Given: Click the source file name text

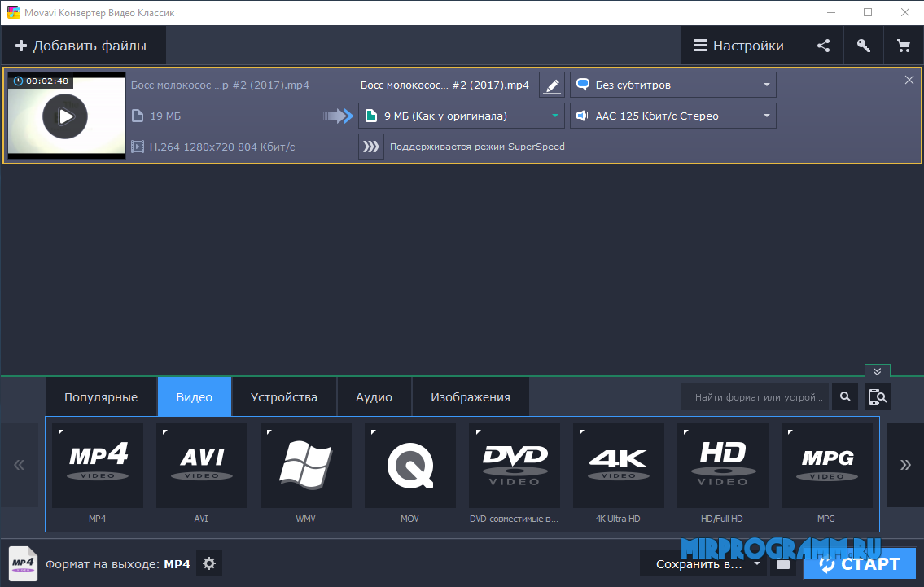Looking at the screenshot, I should (x=220, y=85).
